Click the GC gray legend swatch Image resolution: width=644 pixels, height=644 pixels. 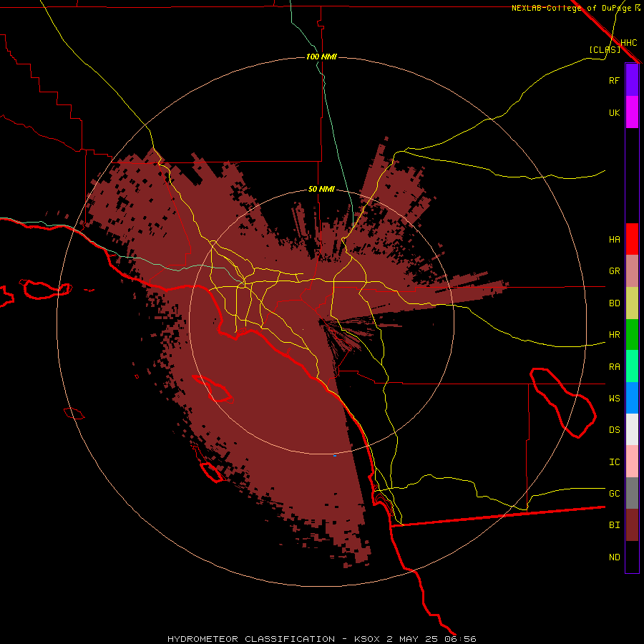click(x=632, y=493)
